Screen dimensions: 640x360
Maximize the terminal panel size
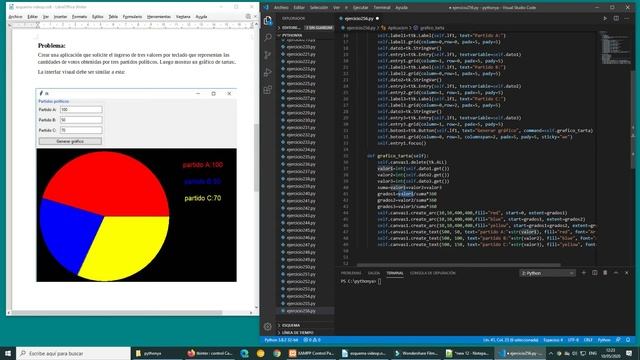click(616, 273)
